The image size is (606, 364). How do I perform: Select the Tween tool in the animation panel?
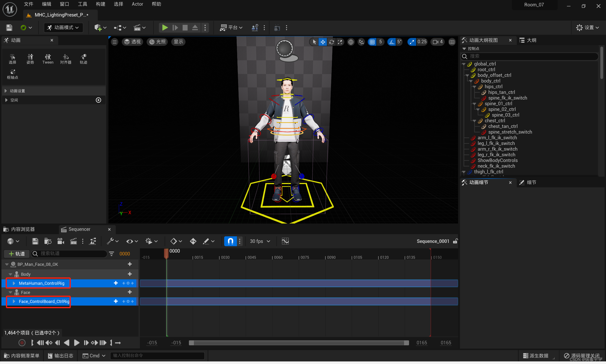click(x=48, y=59)
